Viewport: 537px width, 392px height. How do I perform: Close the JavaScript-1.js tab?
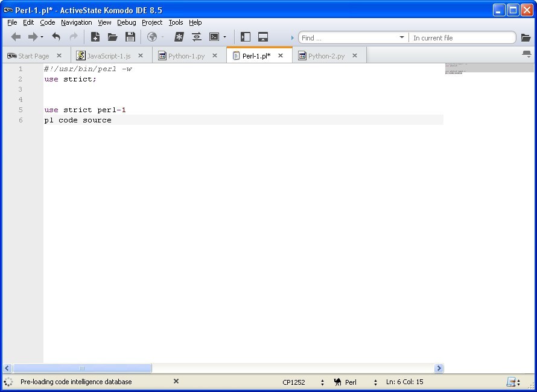coord(141,55)
